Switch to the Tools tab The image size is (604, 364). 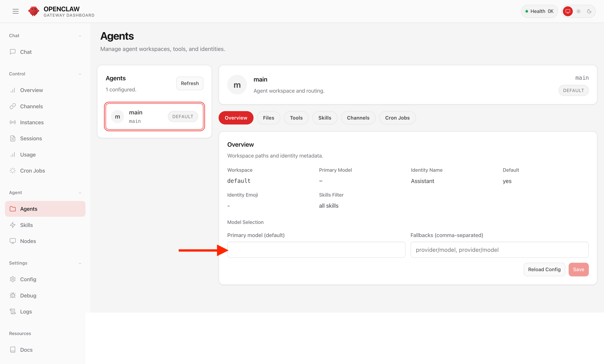[296, 118]
